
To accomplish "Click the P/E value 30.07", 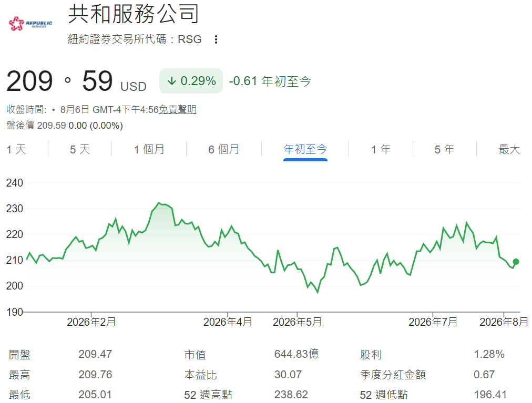I will 288,375.
